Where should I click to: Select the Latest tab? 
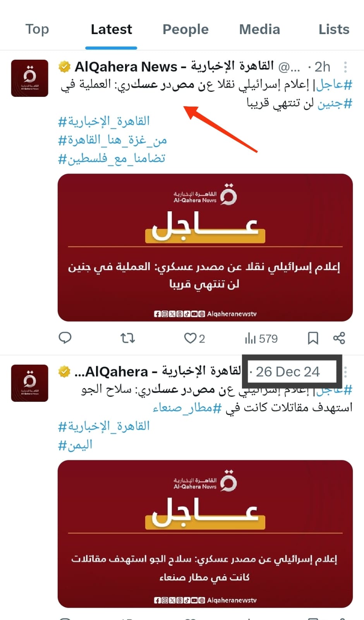(x=112, y=29)
